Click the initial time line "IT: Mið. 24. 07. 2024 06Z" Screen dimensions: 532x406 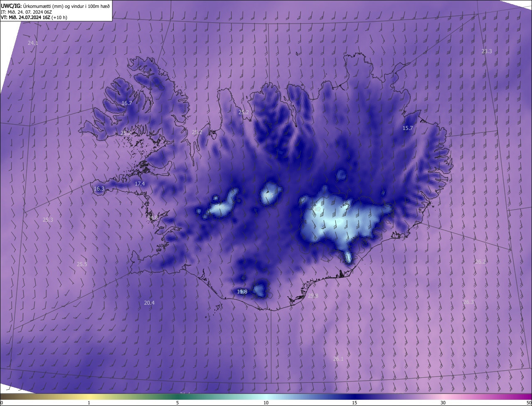(26, 12)
